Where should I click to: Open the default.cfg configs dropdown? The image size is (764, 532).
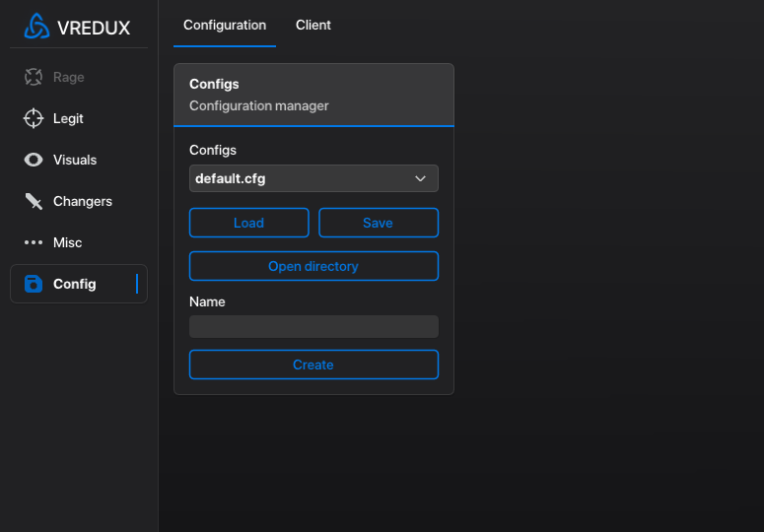[x=313, y=178]
